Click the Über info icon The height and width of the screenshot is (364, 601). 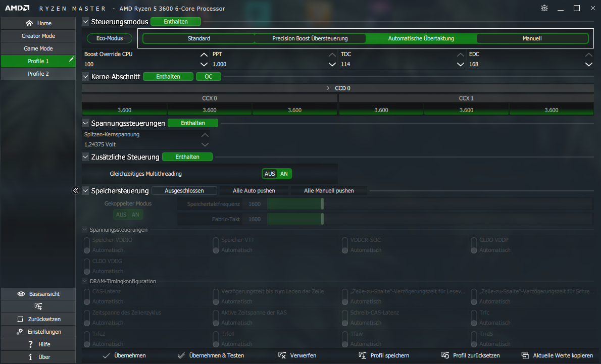(x=30, y=357)
